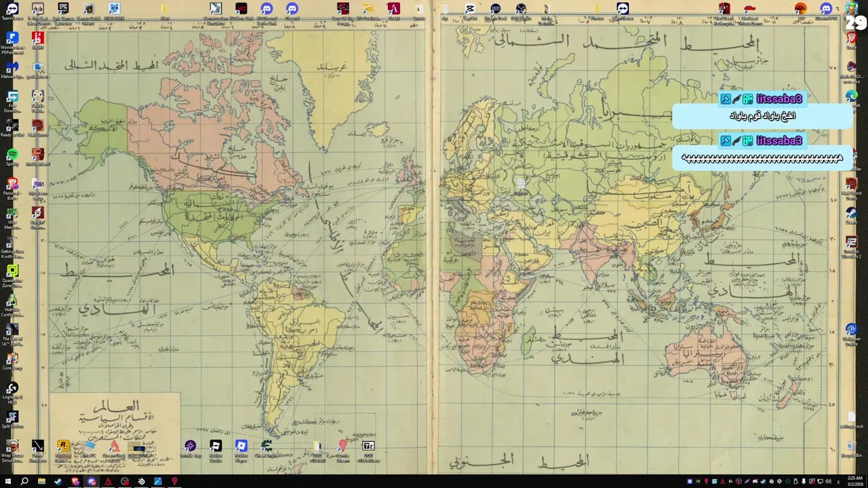The width and height of the screenshot is (868, 488).
Task: Select the 7z archive file on desktop
Action: pyautogui.click(x=368, y=451)
